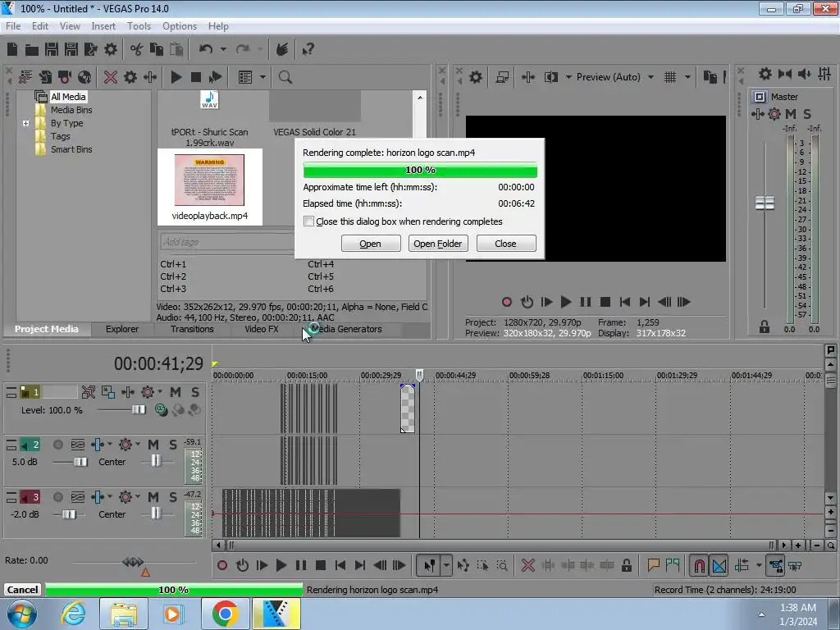Open the Overlays grid dropdown arrow
The width and height of the screenshot is (840, 630).
pyautogui.click(x=687, y=77)
